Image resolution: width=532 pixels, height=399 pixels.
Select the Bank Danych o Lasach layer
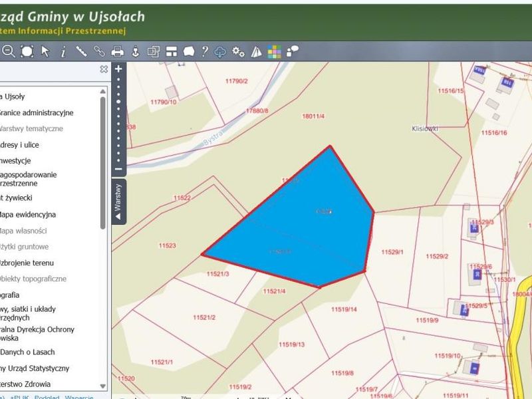coord(27,352)
